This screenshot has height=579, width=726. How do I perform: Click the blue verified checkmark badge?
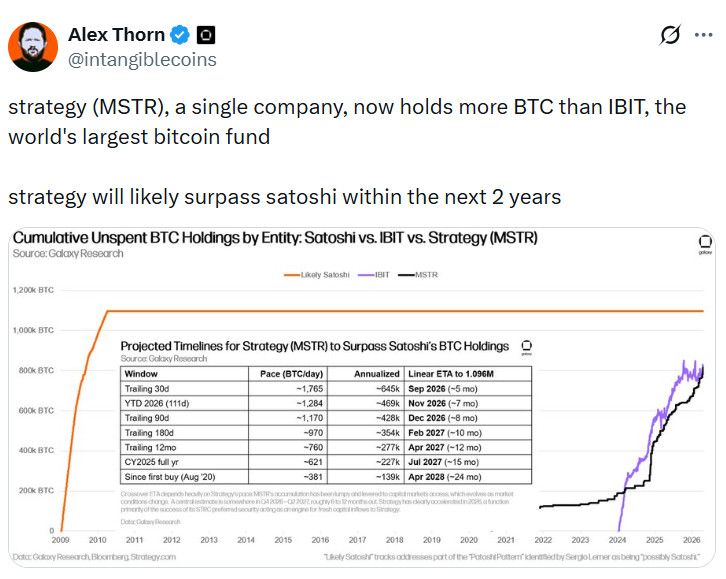click(x=179, y=35)
